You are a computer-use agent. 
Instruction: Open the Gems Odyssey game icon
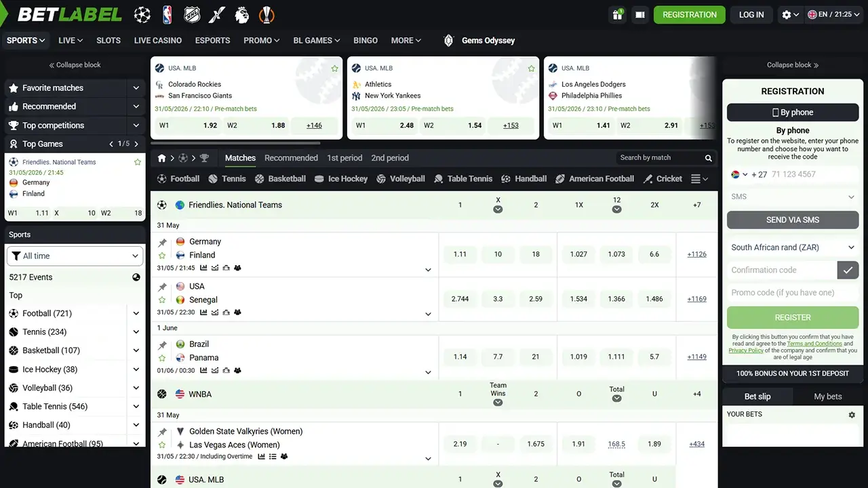pos(448,40)
